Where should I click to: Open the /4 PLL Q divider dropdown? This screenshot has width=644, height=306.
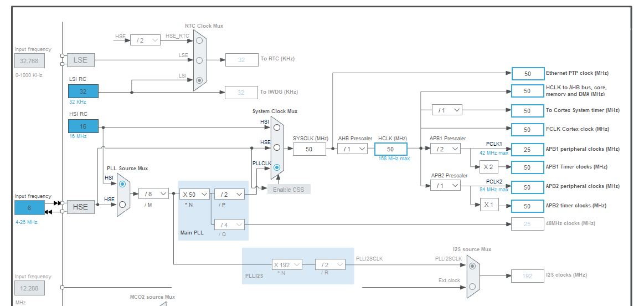pos(229,225)
